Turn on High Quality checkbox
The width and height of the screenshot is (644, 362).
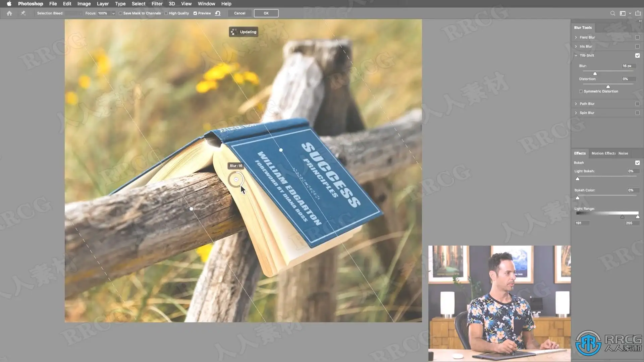click(x=166, y=13)
